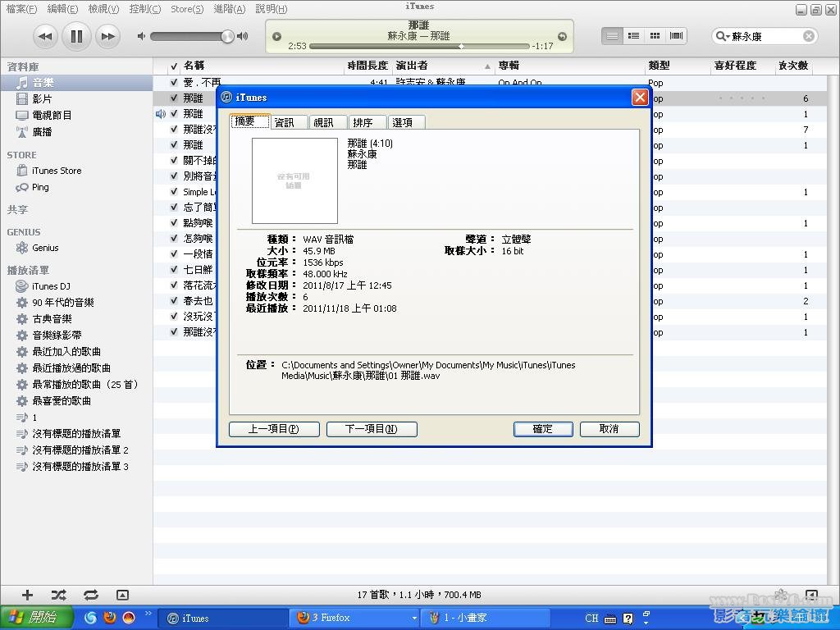Screen dimensions: 840x630
Task: Switch to album list view
Action: [634, 36]
